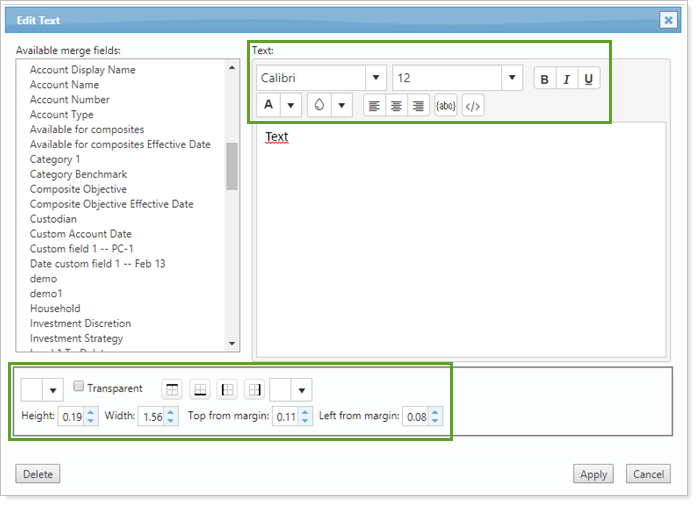Select Custodian from merge fields list
The image size is (697, 505).
(55, 219)
